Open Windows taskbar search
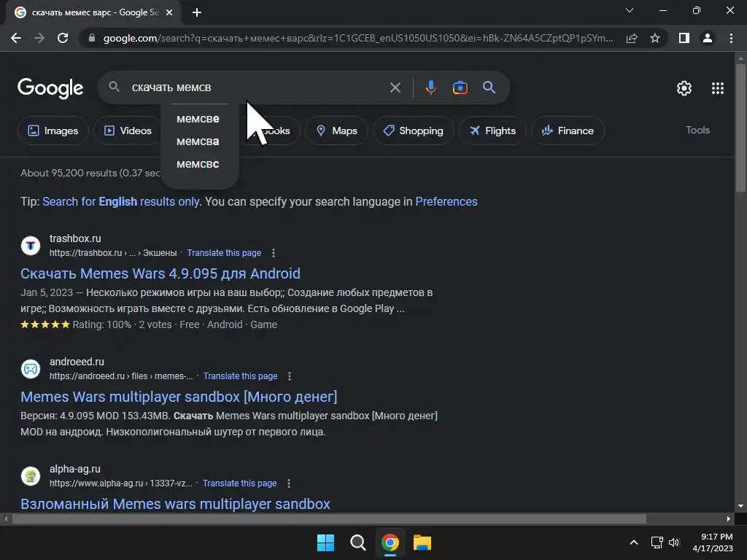The height and width of the screenshot is (560, 747). click(357, 542)
